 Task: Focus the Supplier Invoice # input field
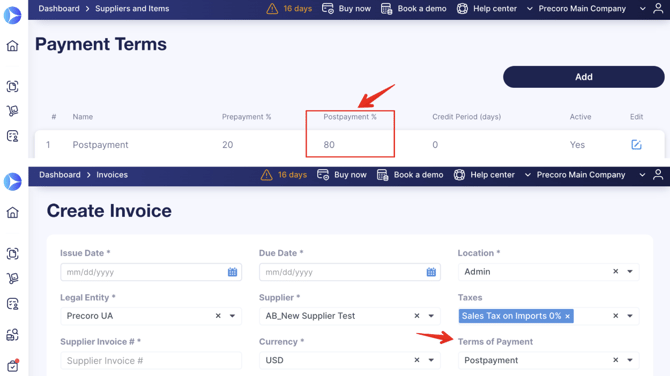click(151, 361)
